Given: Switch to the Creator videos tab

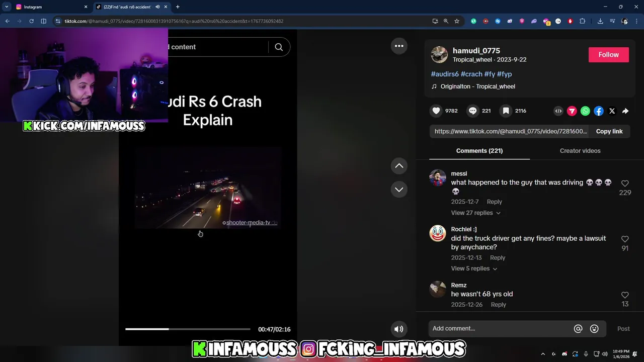Looking at the screenshot, I should pos(580,151).
